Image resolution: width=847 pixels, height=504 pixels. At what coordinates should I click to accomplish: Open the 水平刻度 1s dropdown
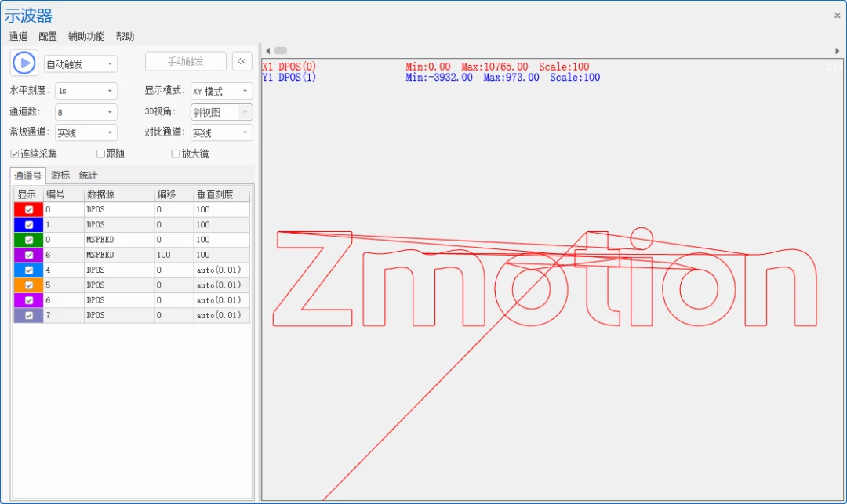pyautogui.click(x=86, y=91)
